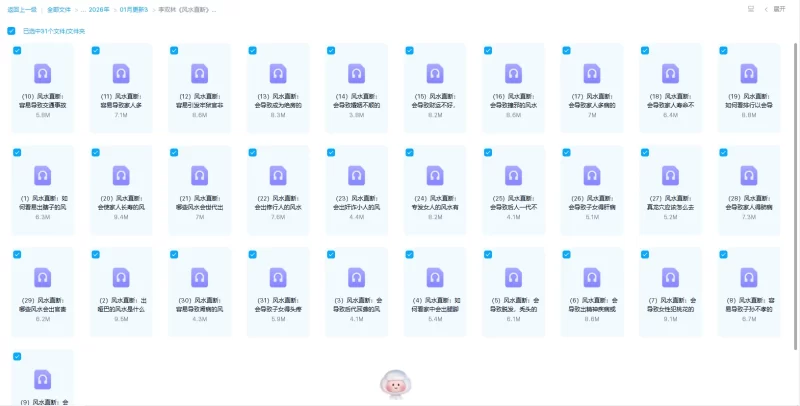Click the cartoon assistant mascot icon
The width and height of the screenshot is (800, 406).
pos(395,384)
